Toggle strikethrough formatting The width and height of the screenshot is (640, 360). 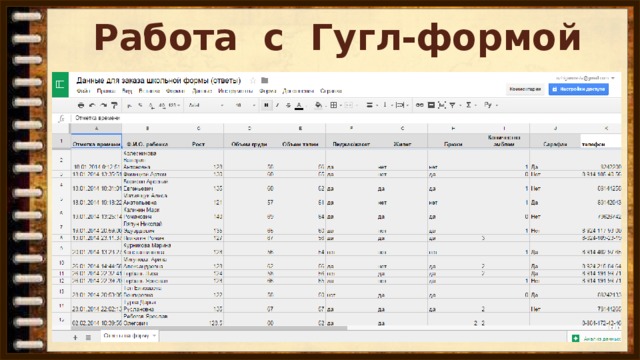click(288, 105)
